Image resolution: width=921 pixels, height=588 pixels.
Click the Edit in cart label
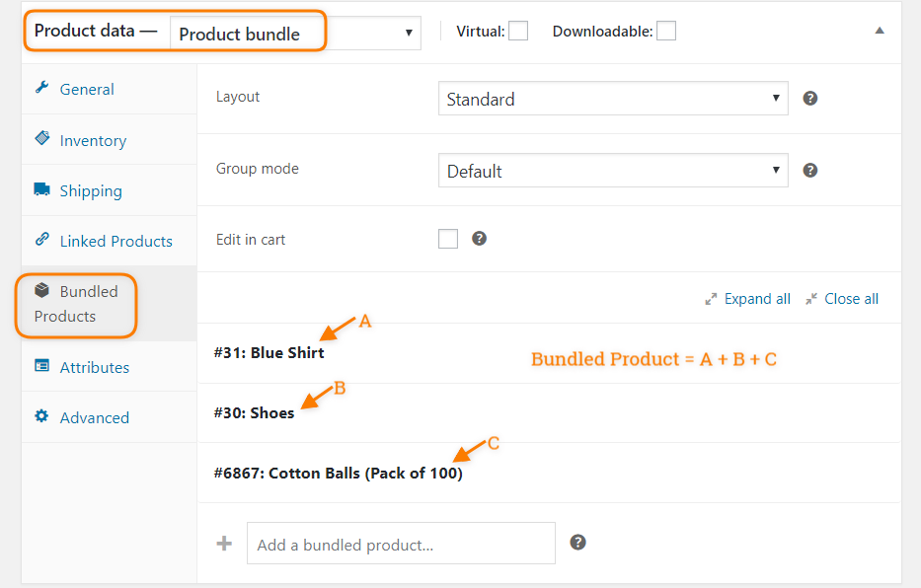click(x=251, y=240)
